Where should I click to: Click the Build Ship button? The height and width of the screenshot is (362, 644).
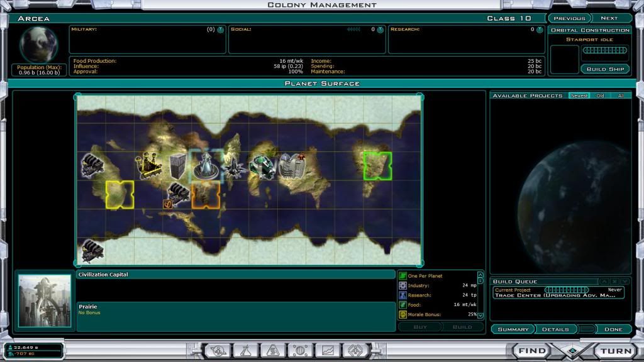[x=606, y=69]
